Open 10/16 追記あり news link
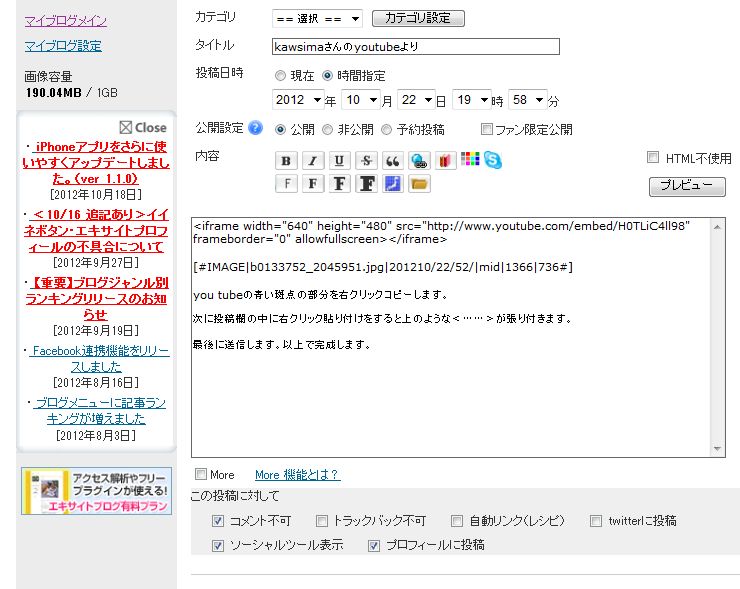The height and width of the screenshot is (589, 740). 96,230
